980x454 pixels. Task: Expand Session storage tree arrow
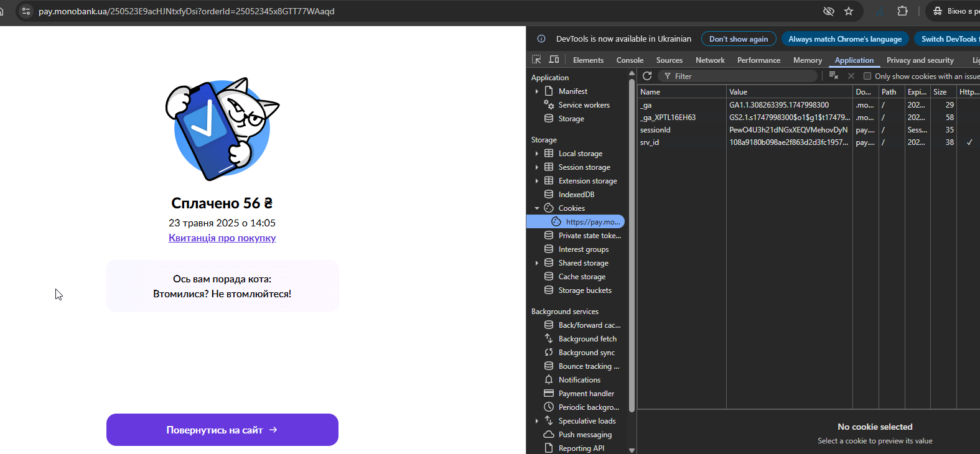click(x=537, y=167)
